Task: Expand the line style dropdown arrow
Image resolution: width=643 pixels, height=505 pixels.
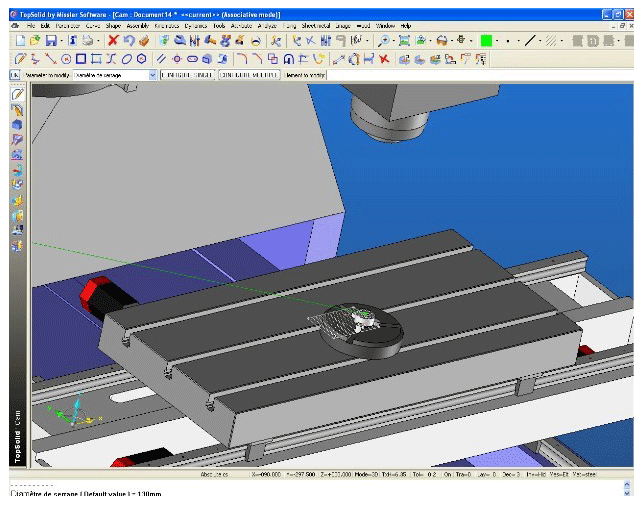Action: click(x=541, y=41)
